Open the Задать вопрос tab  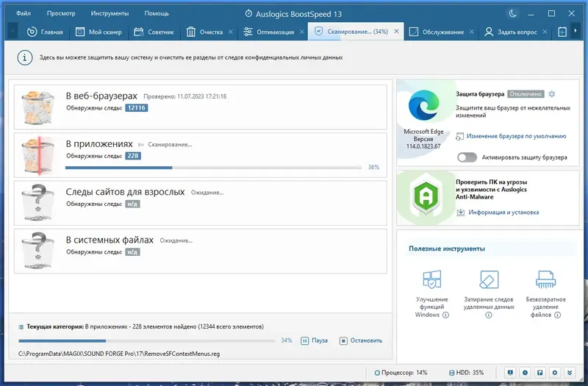[x=511, y=32]
